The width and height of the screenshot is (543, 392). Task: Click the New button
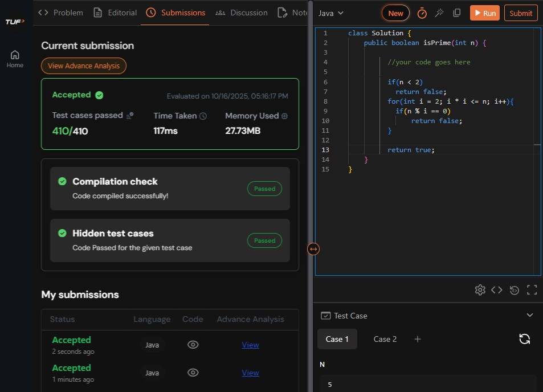395,13
